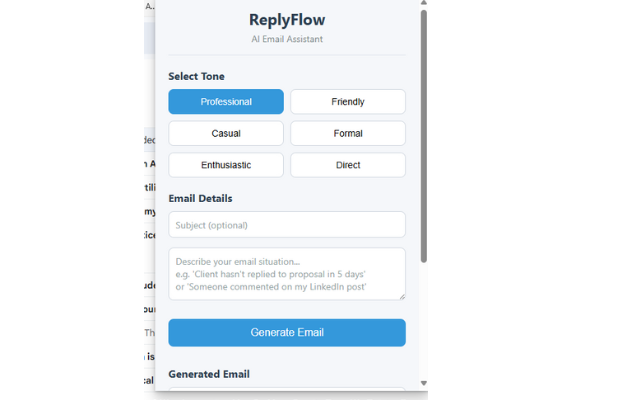This screenshot has width=640, height=400.
Task: Click the popup's vertical scrollbar thumb
Action: pos(423,130)
